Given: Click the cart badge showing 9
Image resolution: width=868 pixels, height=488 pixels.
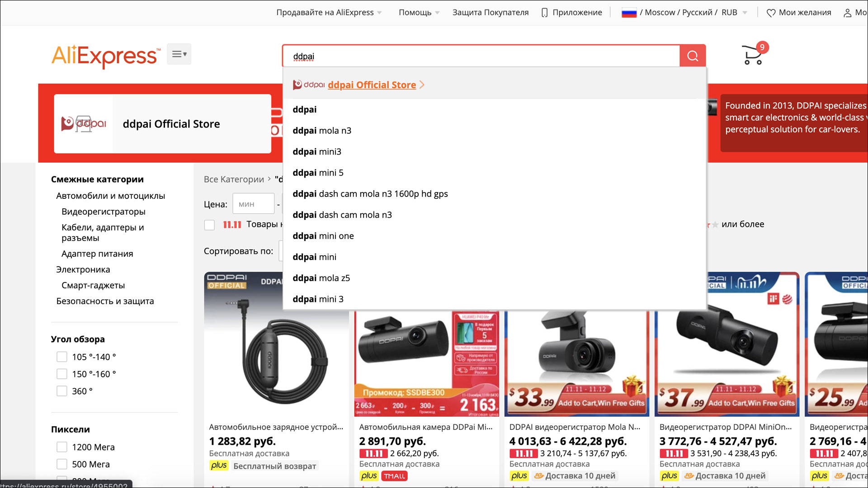Looking at the screenshot, I should tap(762, 47).
